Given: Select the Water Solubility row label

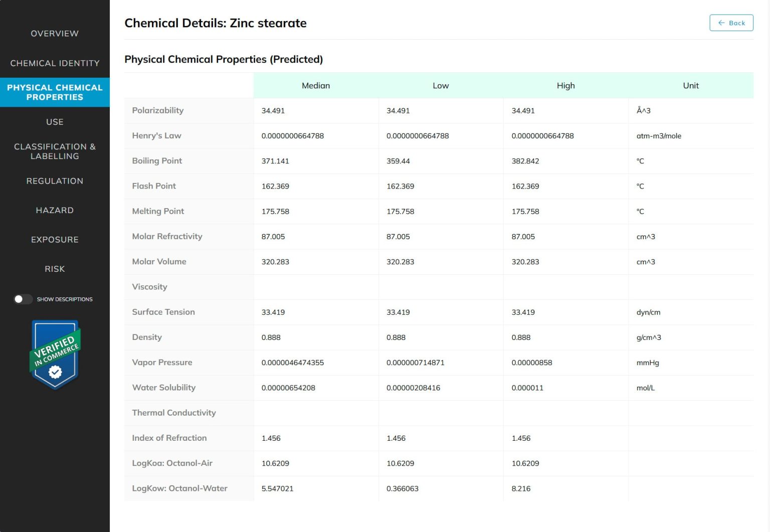Looking at the screenshot, I should 164,387.
